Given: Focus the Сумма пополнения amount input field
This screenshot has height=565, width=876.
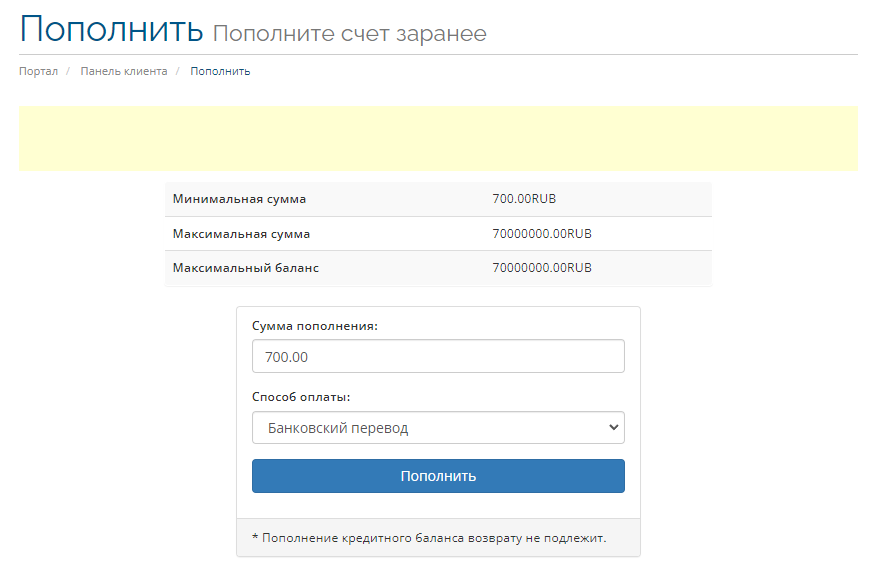Looking at the screenshot, I should pos(438,356).
